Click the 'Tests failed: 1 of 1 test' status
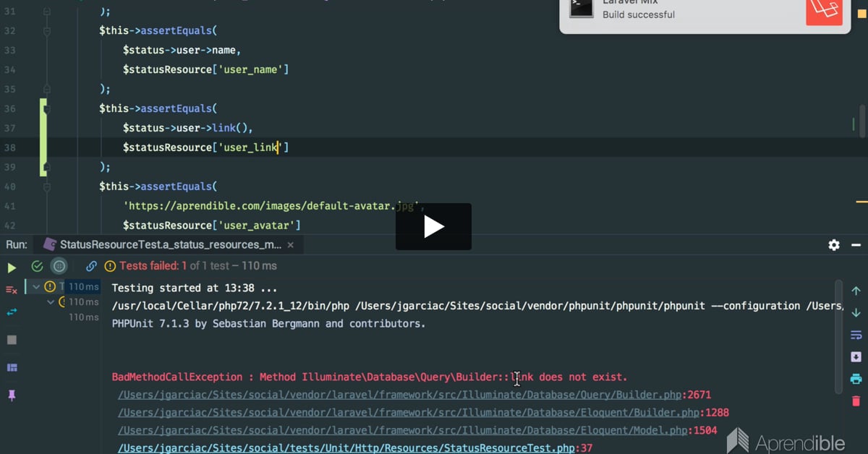This screenshot has height=454, width=868. [x=197, y=266]
